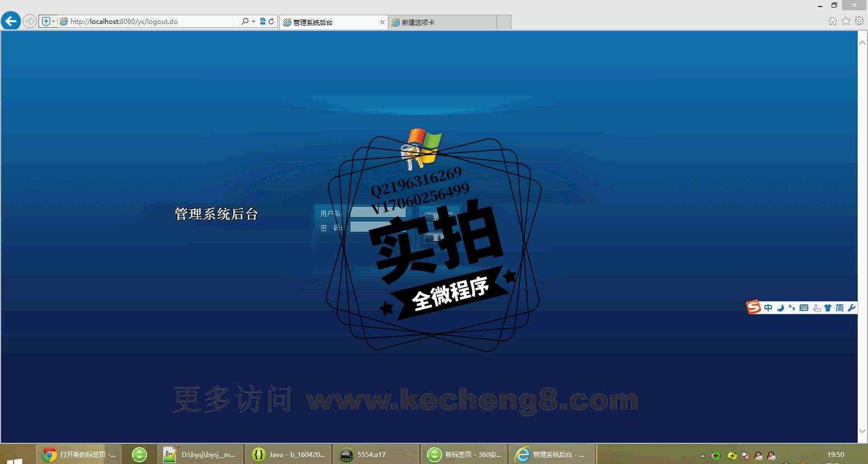The height and width of the screenshot is (464, 868).
Task: Close the 管理系统后台 tab
Action: pos(382,22)
